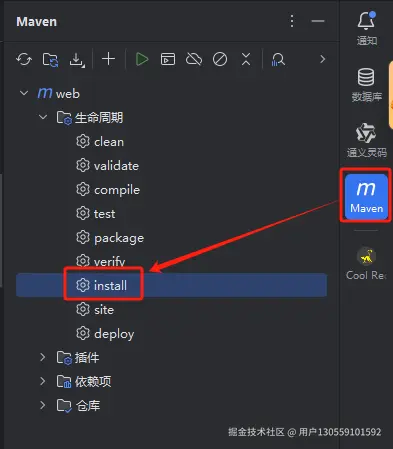The image size is (393, 449).
Task: Run Maven build green play icon
Action: (x=142, y=59)
